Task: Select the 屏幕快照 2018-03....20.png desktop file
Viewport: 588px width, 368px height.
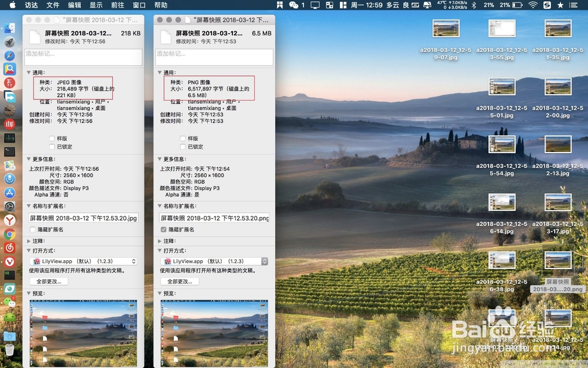Action: [558, 261]
